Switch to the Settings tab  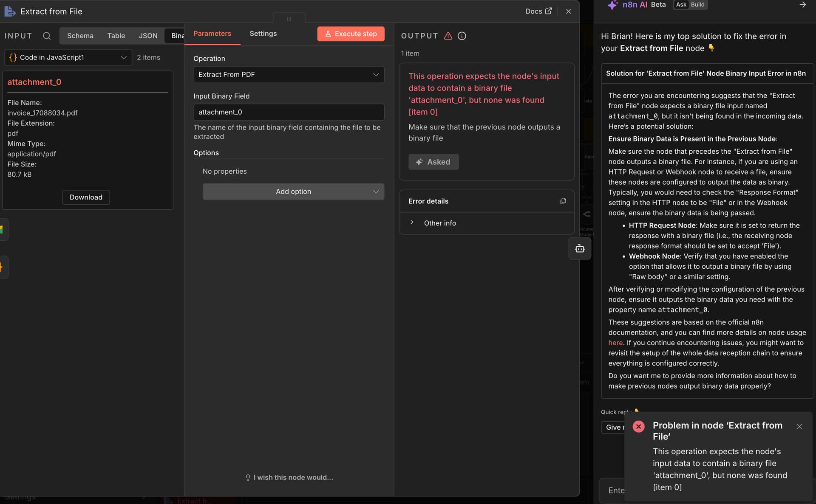pos(263,34)
